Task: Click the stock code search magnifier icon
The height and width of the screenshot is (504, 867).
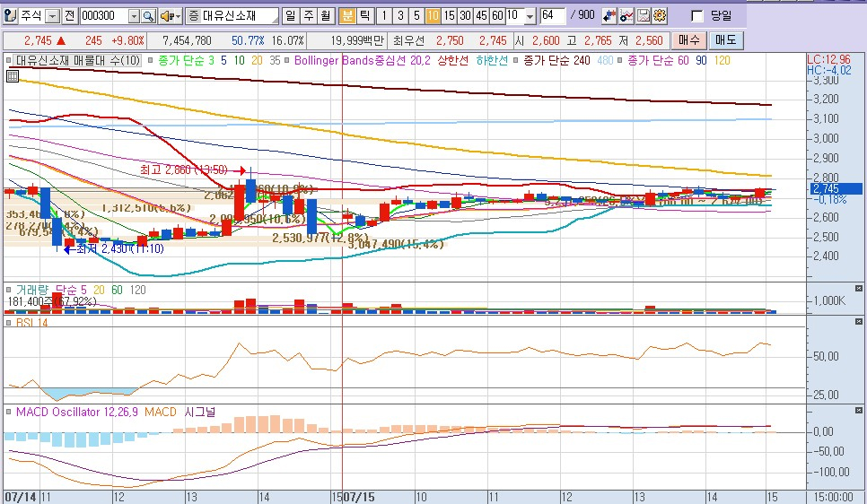Action: point(148,16)
